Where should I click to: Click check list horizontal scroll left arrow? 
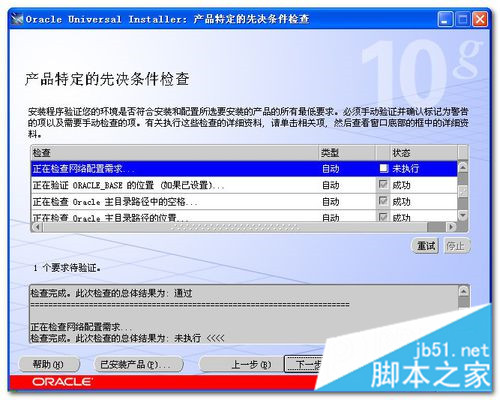click(37, 227)
